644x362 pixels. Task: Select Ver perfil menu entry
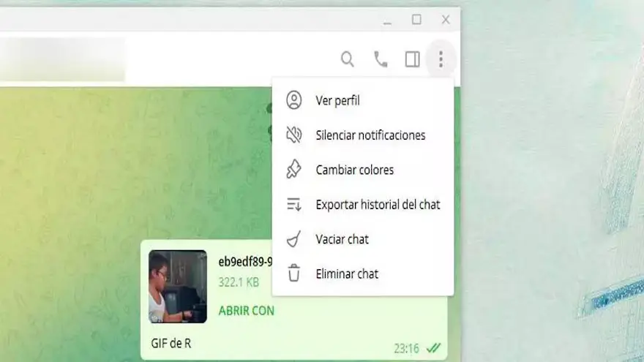coord(363,101)
